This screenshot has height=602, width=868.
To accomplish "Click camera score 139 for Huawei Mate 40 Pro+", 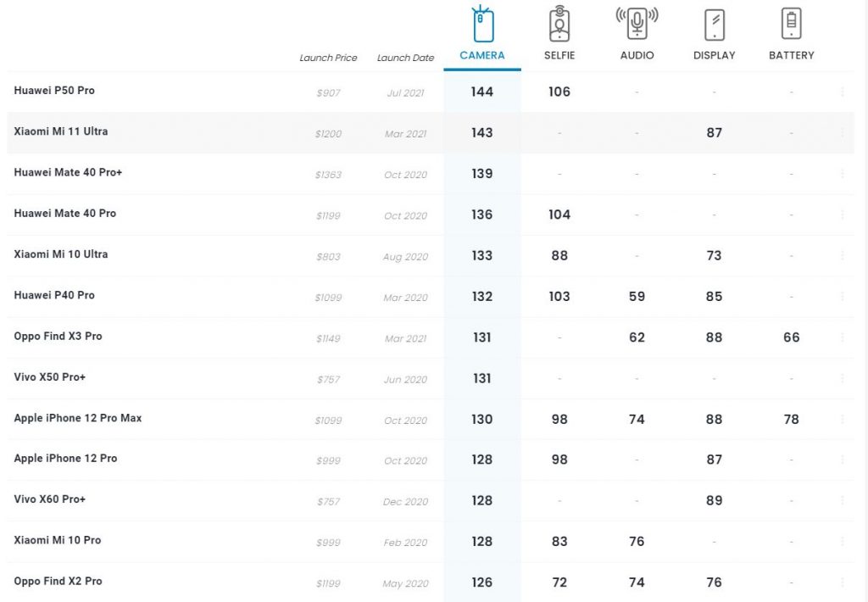I will (481, 174).
